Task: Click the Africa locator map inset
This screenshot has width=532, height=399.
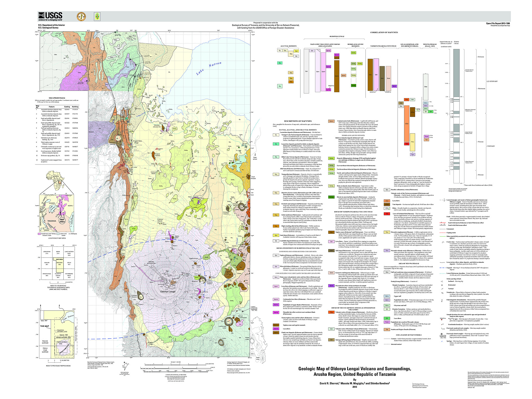Action: (56, 177)
